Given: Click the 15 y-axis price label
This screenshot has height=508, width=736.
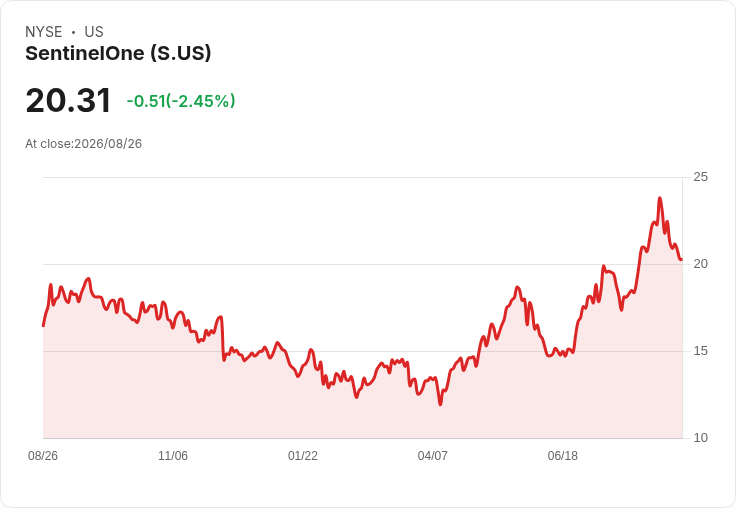Looking at the screenshot, I should point(700,351).
